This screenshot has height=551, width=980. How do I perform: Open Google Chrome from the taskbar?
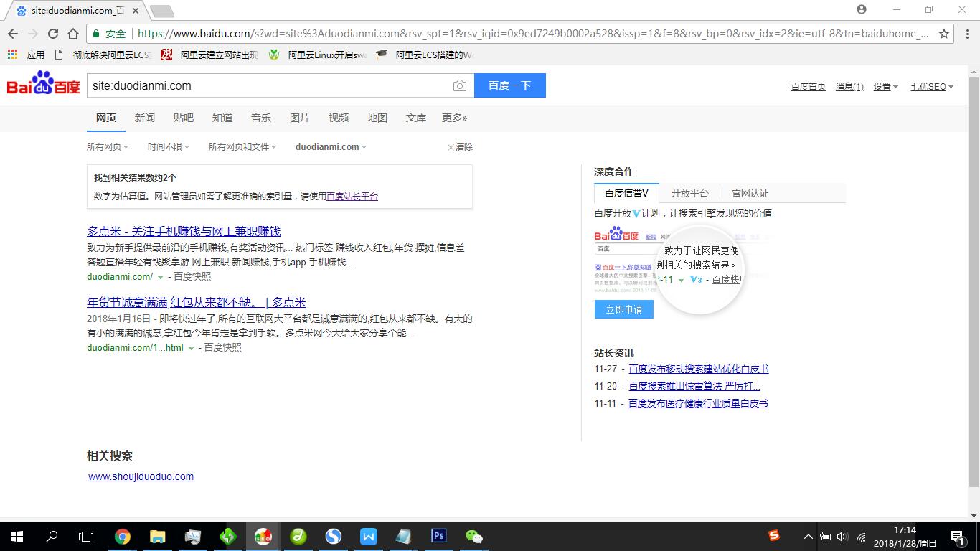click(123, 536)
